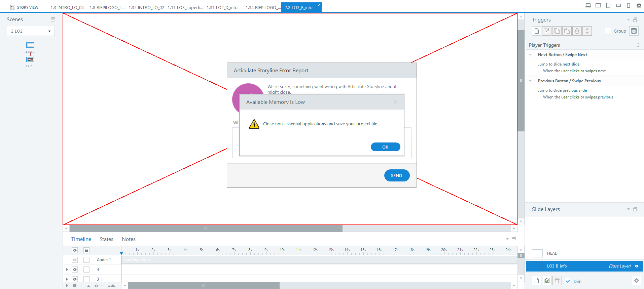
Task: Toggle lock box for row 4
Action: click(86, 270)
